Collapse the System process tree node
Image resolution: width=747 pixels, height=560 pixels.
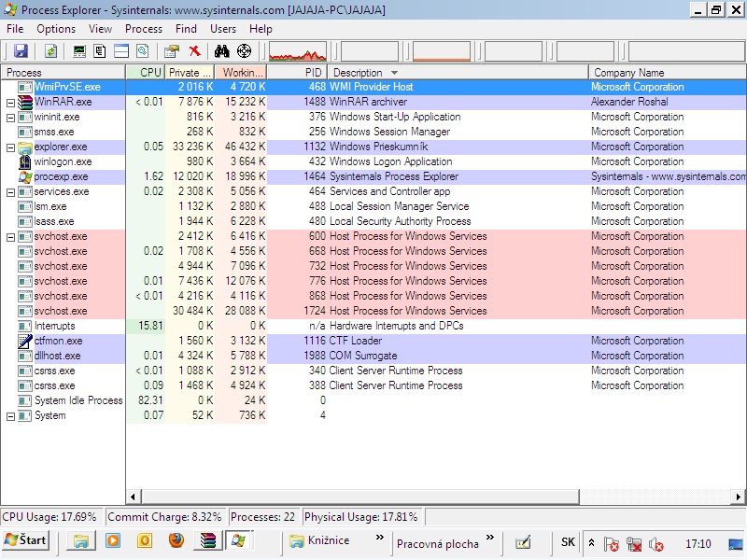pos(10,416)
